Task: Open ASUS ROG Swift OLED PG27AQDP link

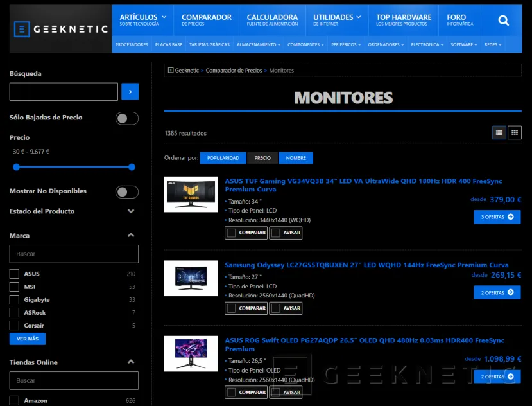Action: 365,344
